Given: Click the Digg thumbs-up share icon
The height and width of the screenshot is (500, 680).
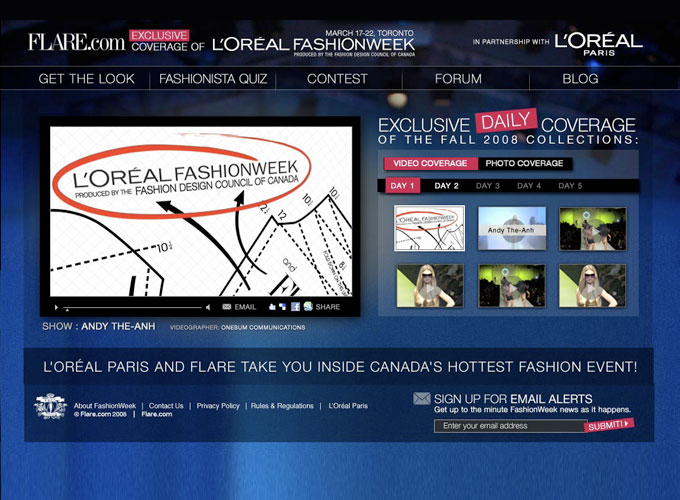Looking at the screenshot, I should (272, 307).
